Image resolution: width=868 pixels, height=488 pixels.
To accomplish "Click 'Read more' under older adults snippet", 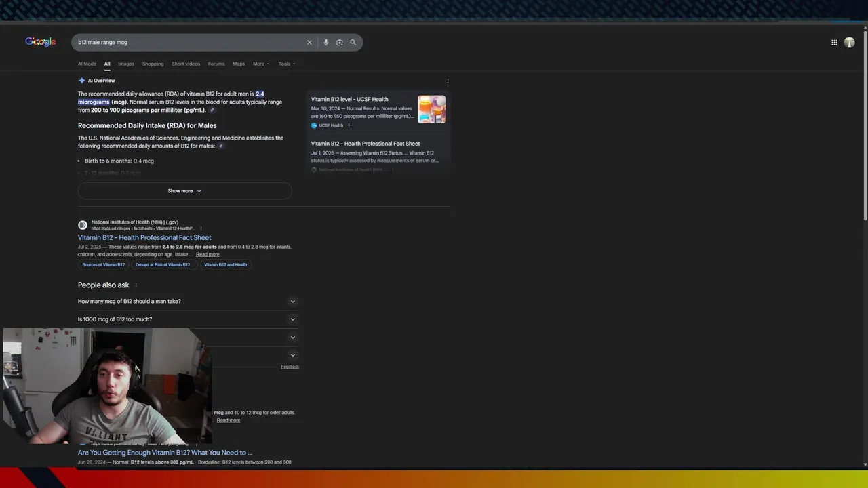I will click(229, 420).
